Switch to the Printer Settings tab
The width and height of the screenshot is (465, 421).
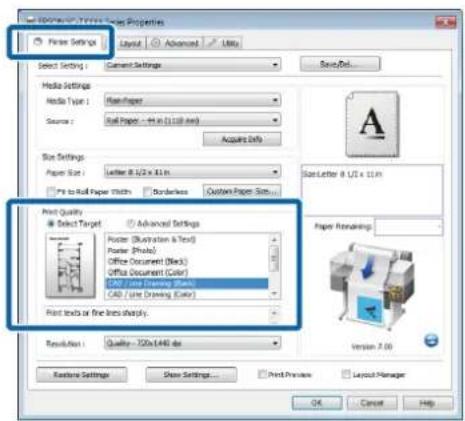pos(67,42)
